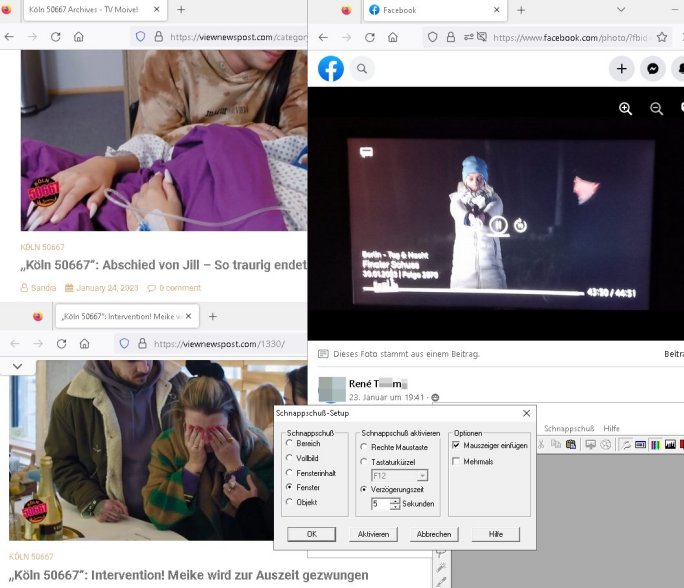684x588 pixels.
Task: Select the Fensterinhalt snapshot option
Action: tap(311, 473)
